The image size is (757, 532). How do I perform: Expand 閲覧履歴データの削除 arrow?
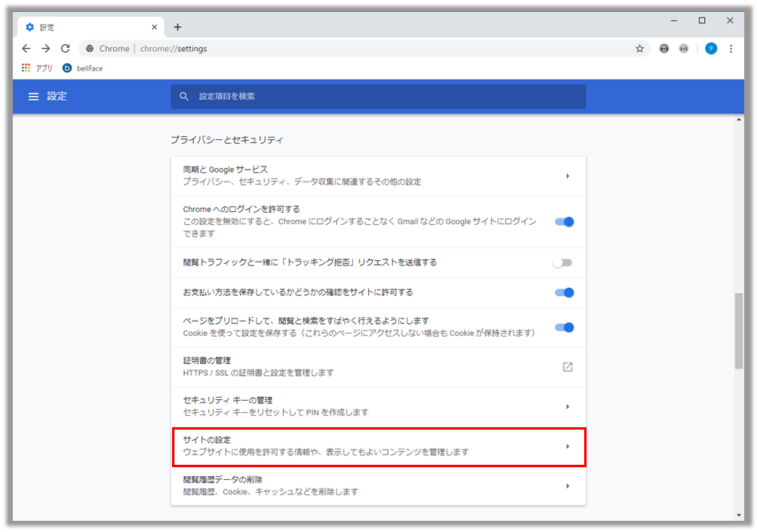click(568, 486)
